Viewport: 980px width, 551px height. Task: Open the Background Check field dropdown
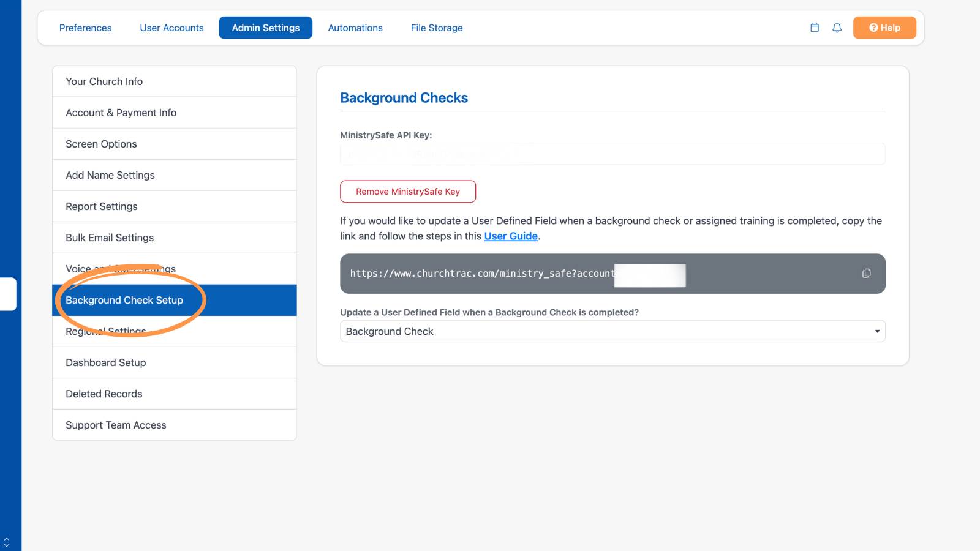pyautogui.click(x=612, y=331)
